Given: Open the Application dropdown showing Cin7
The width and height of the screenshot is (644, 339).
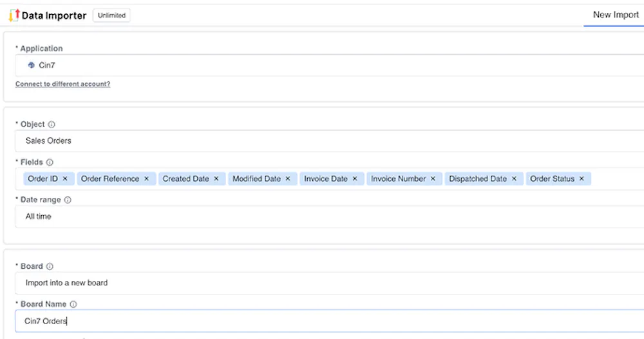Looking at the screenshot, I should tap(329, 65).
